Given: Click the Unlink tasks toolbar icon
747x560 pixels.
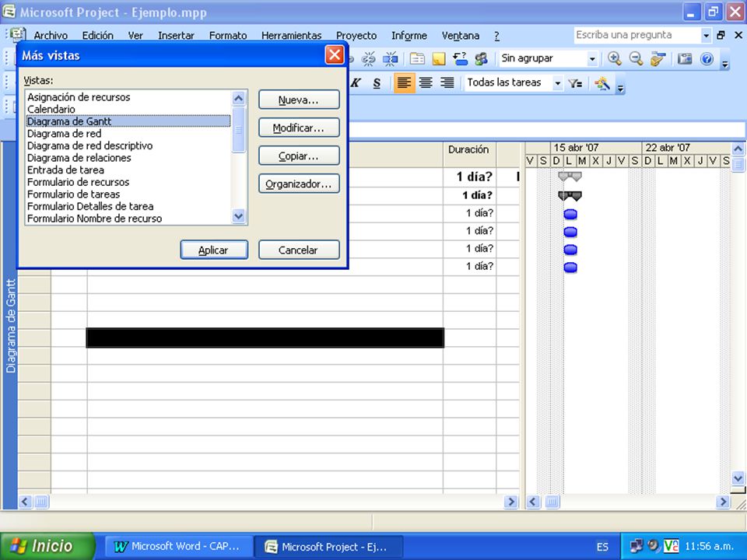Looking at the screenshot, I should pos(368,58).
